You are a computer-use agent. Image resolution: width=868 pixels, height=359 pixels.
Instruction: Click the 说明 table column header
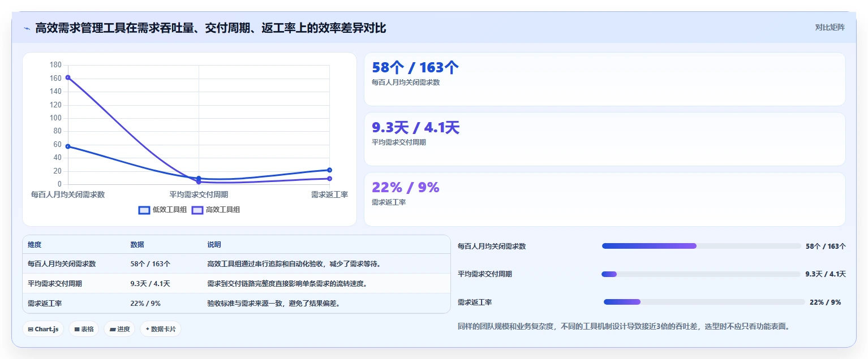pos(214,245)
